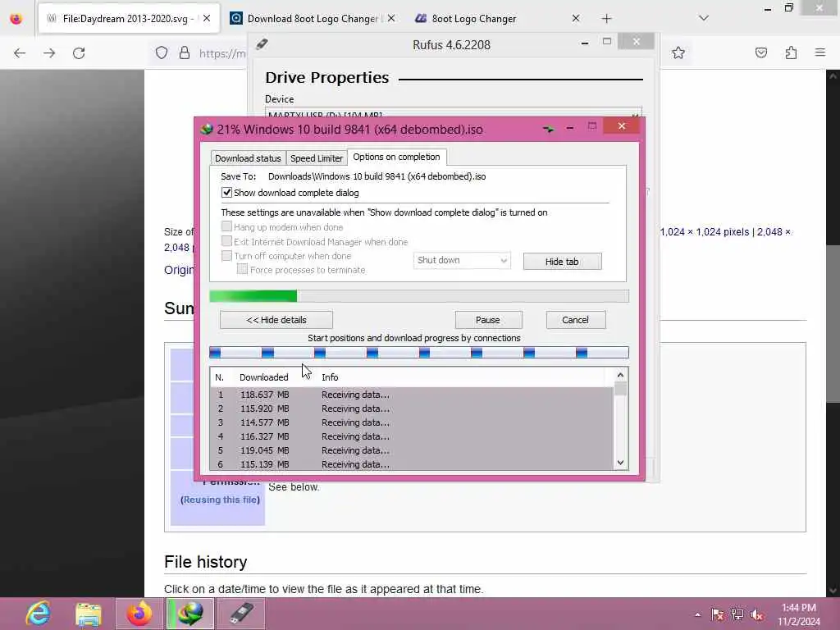
Task: Click connections list scroll down arrow
Action: pyautogui.click(x=620, y=463)
